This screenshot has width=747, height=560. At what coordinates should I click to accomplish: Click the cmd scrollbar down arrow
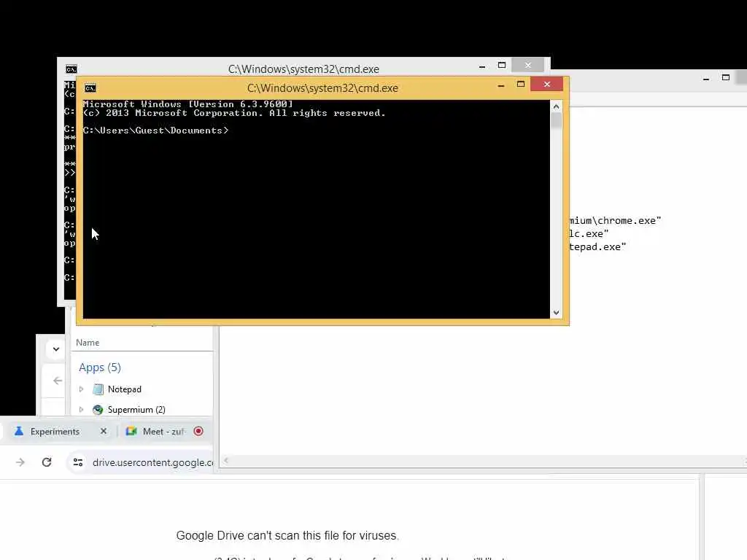556,313
